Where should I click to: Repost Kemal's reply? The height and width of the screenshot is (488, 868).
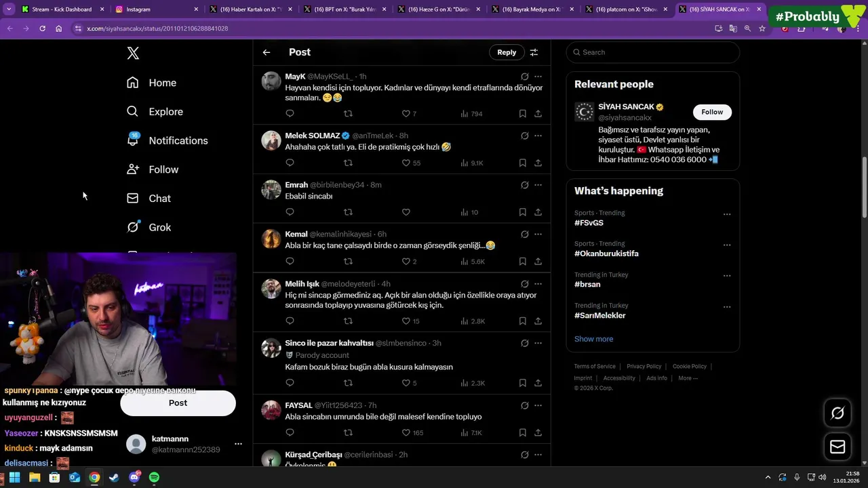348,262
